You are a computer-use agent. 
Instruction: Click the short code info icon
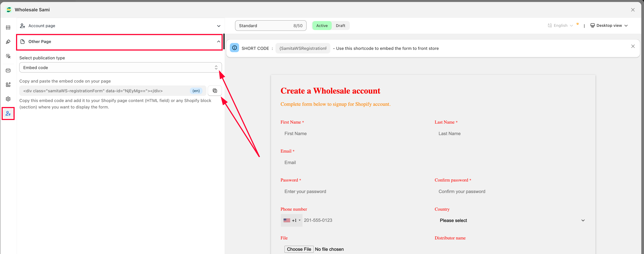[234, 48]
